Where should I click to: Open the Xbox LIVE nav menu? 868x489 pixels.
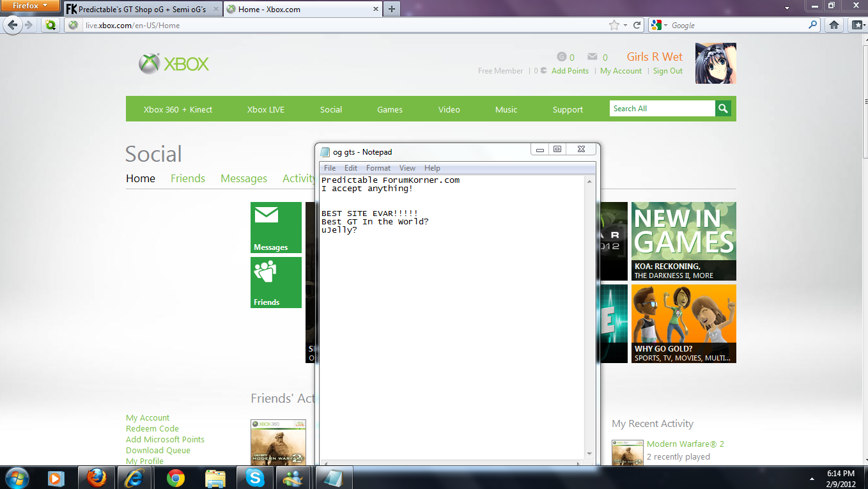pos(266,109)
